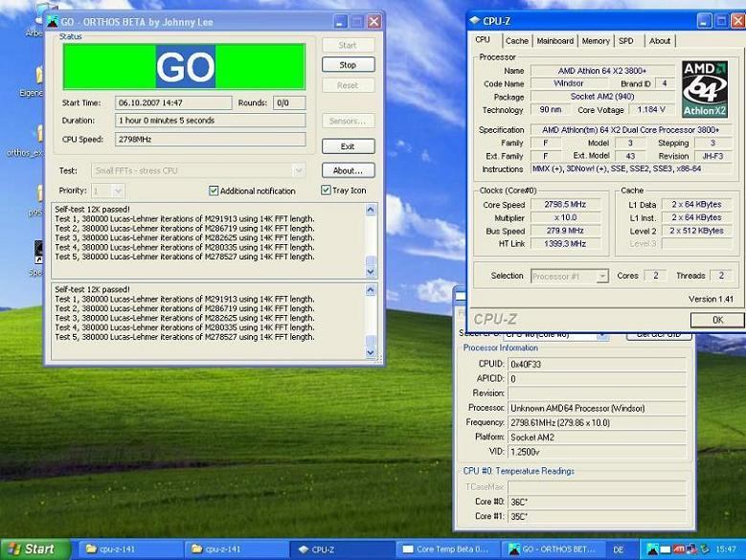Click the system tray clock 15:47

coord(726,549)
